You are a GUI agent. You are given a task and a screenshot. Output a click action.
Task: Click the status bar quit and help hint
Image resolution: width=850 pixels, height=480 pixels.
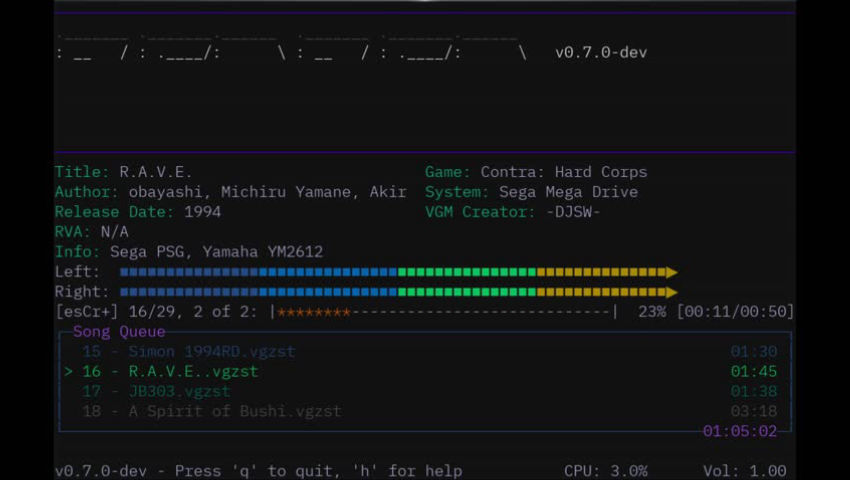pyautogui.click(x=259, y=471)
